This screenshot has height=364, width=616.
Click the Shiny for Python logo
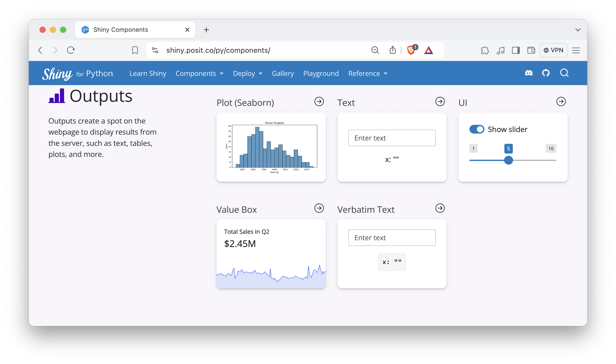click(78, 74)
